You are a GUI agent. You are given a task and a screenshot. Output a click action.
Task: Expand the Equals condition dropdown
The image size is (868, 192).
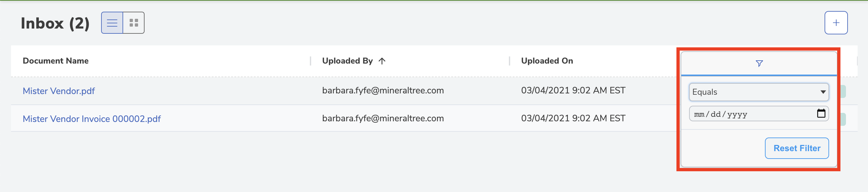(x=758, y=92)
